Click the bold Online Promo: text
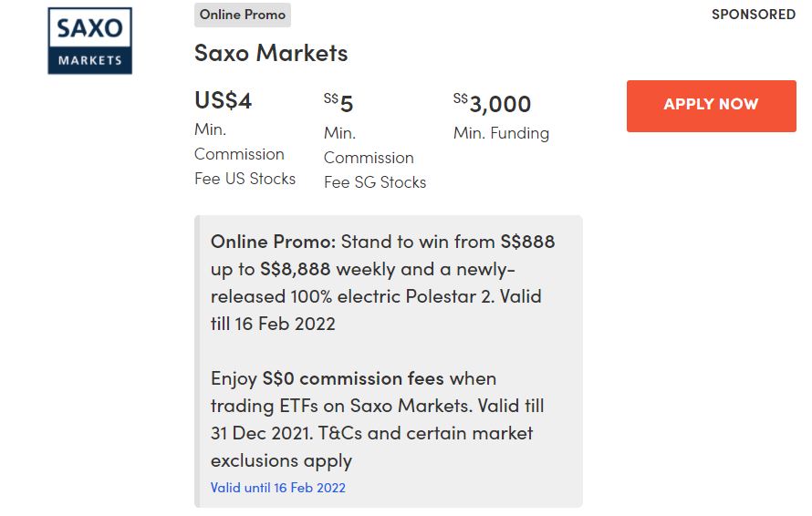The height and width of the screenshot is (516, 812). point(274,242)
